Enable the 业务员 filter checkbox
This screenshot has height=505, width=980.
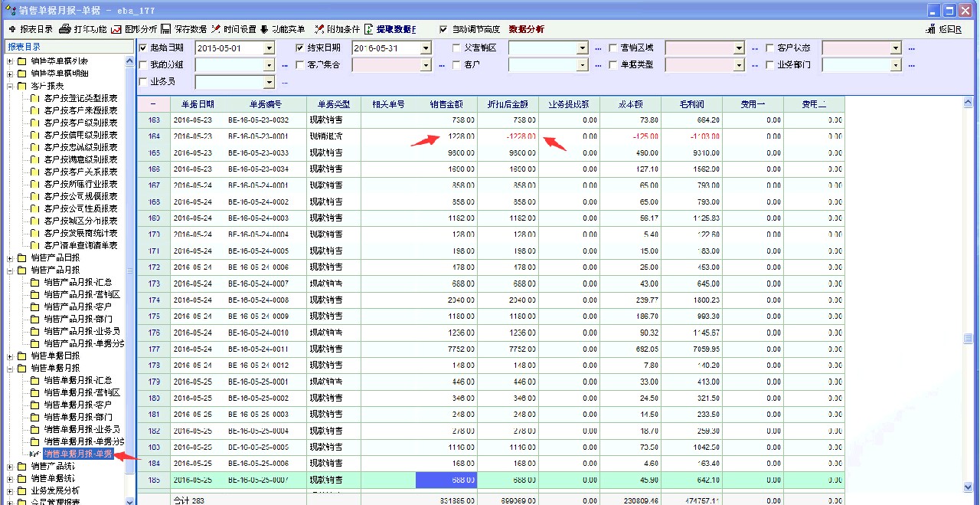143,81
